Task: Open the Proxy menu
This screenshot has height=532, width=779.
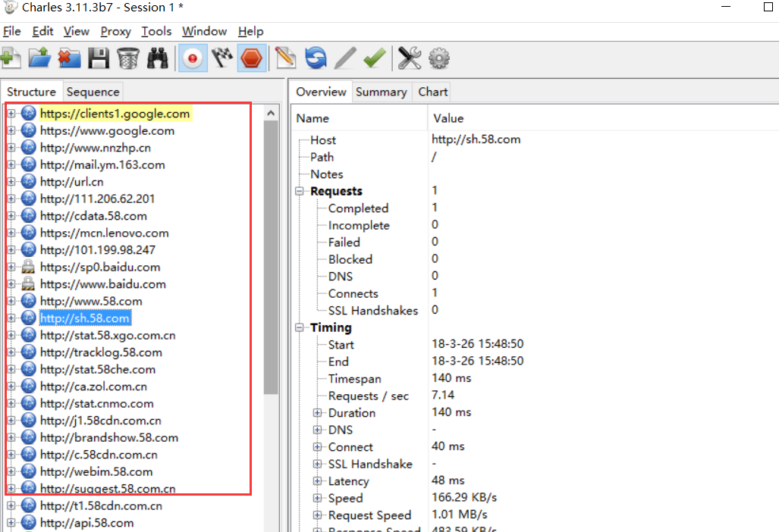Action: click(x=116, y=31)
